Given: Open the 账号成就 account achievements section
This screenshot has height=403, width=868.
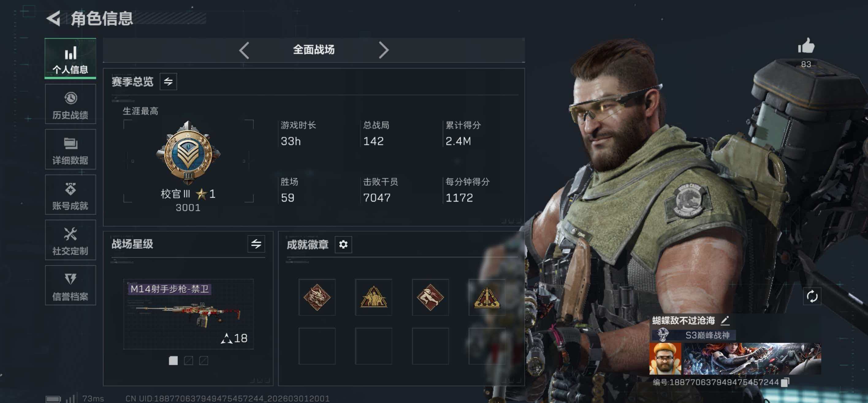Looking at the screenshot, I should coord(70,194).
